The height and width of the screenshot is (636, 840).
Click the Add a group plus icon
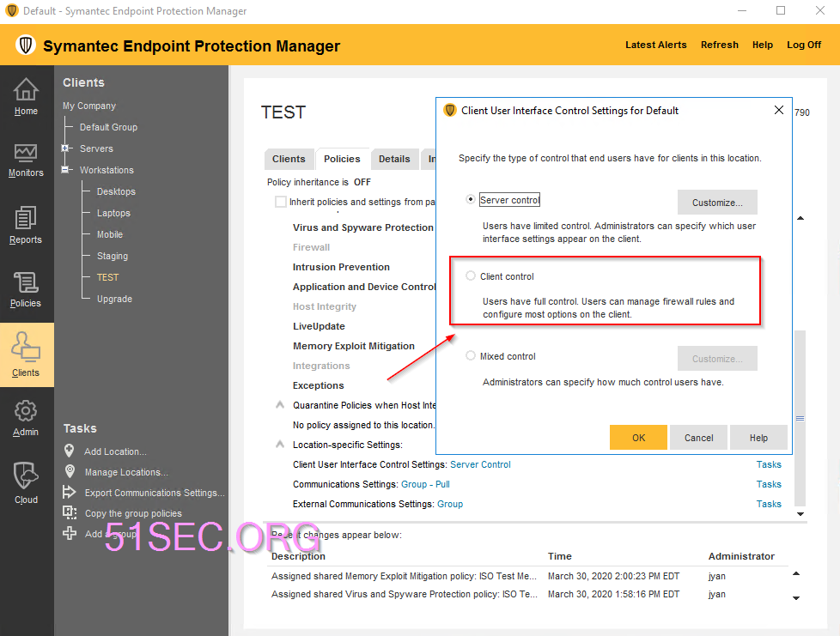70,533
